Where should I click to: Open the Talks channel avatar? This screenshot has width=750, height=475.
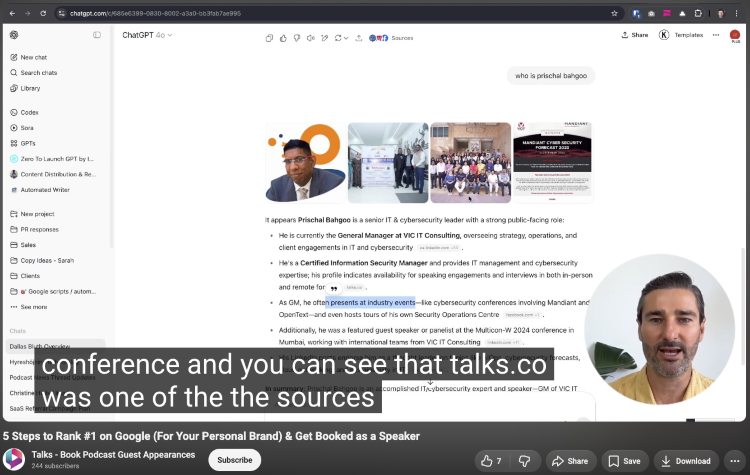14,460
